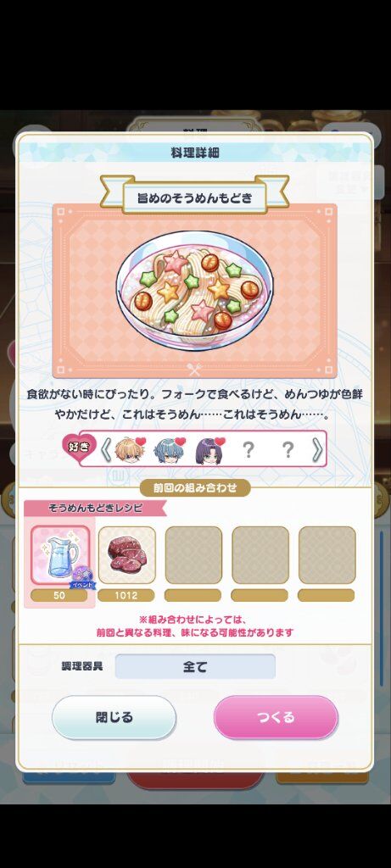The image size is (391, 868).
Task: Select the そうめんもどきレシピ tab
Action: [x=95, y=507]
